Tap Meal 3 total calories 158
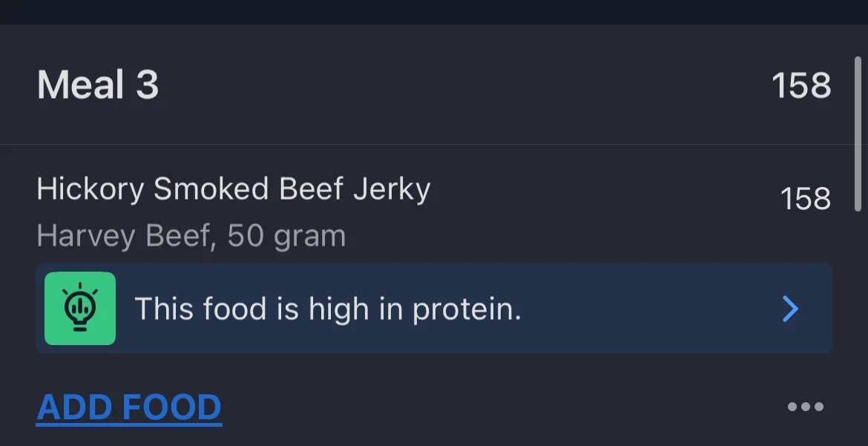Screen dimensions: 868x446 tap(801, 86)
